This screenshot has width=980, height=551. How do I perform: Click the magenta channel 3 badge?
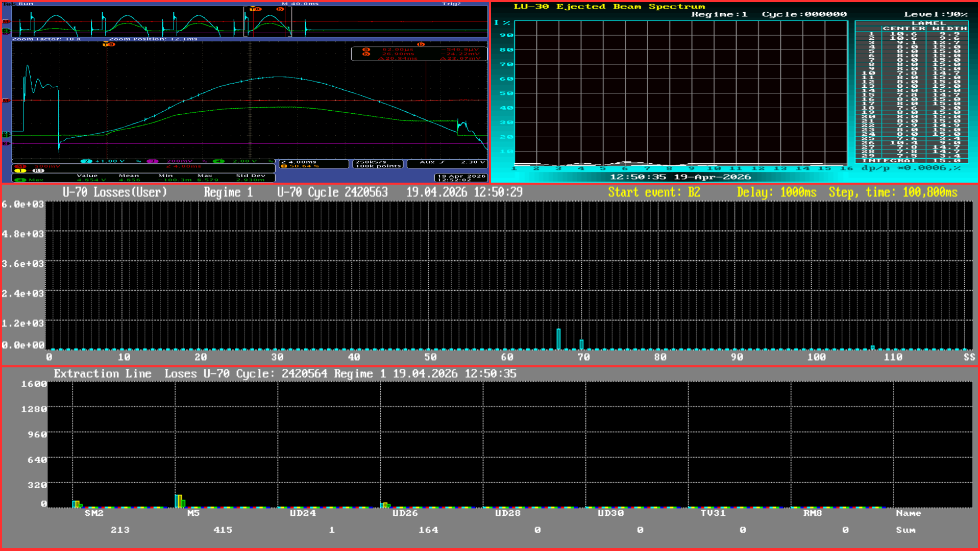click(x=152, y=161)
